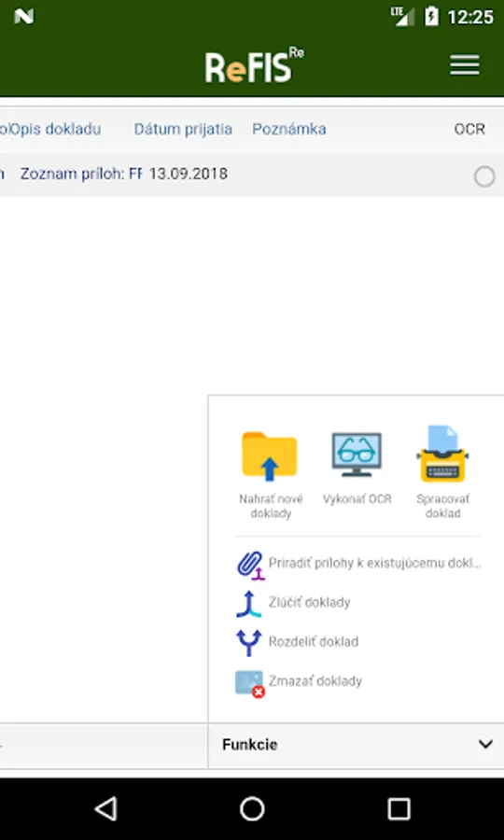This screenshot has width=504, height=840.
Task: Select the Zoznam príloh document row
Action: [x=252, y=175]
